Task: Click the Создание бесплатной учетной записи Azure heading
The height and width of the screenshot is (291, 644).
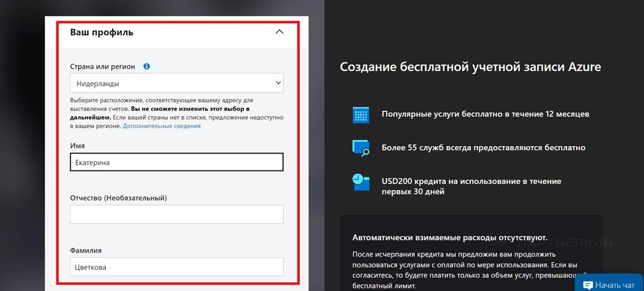Action: click(x=471, y=67)
